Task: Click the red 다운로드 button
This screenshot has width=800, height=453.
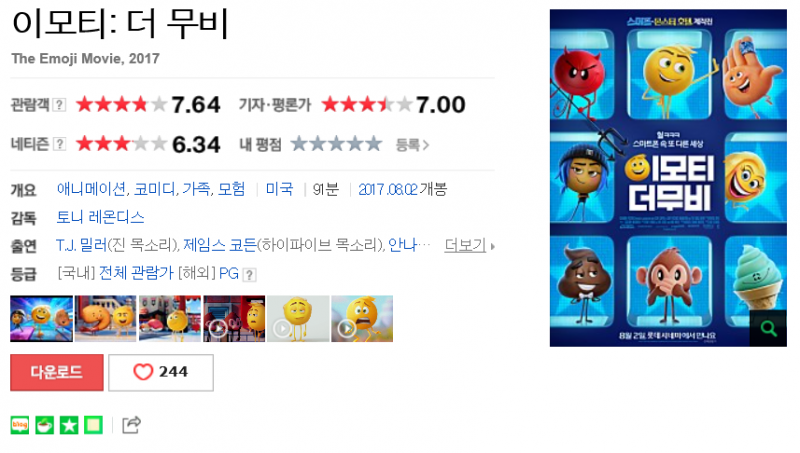Action: [x=57, y=372]
